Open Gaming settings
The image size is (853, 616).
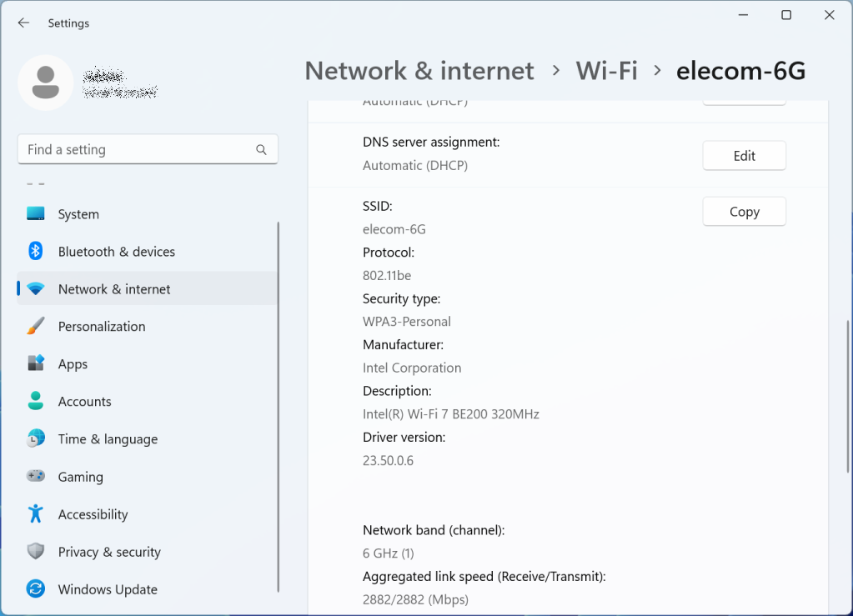point(78,476)
